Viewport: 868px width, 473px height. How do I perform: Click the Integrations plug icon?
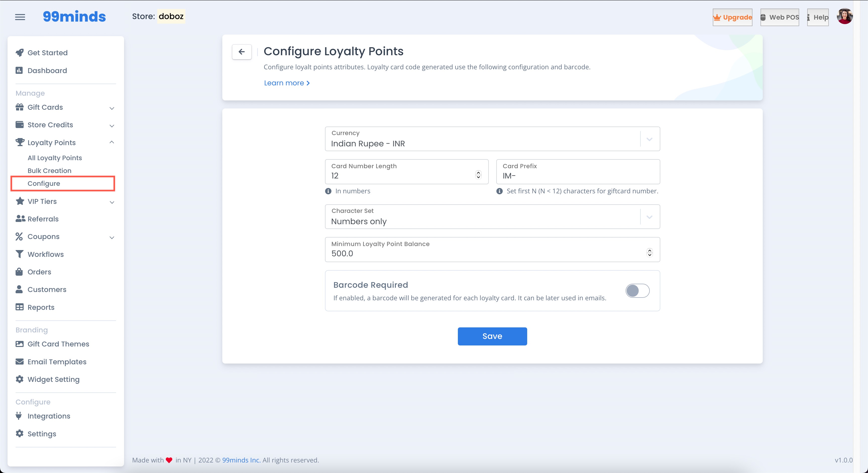(x=19, y=416)
